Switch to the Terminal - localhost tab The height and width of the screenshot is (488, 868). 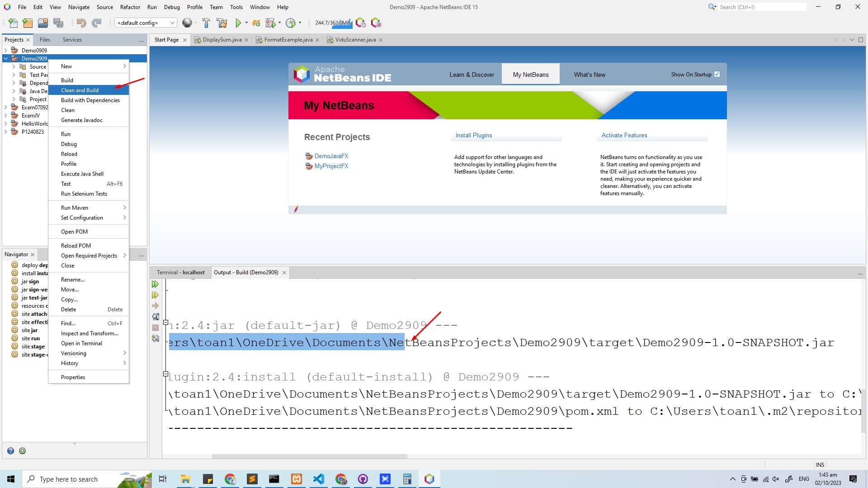coord(180,272)
